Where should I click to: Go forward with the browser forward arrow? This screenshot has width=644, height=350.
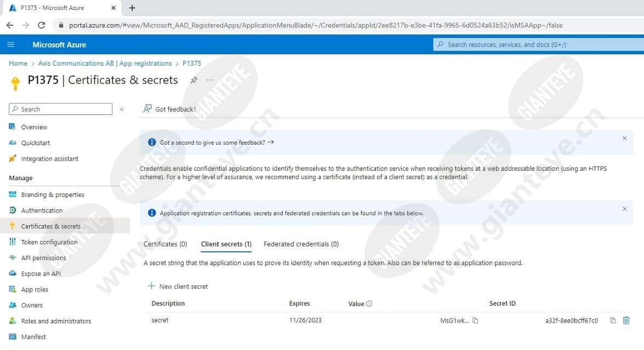[25, 25]
